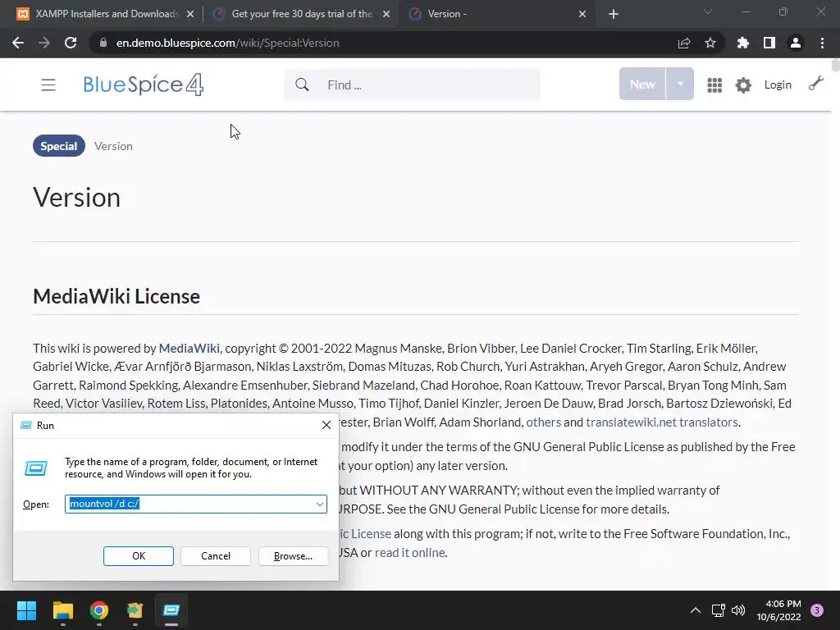Open the Windows Start menu

pos(26,610)
